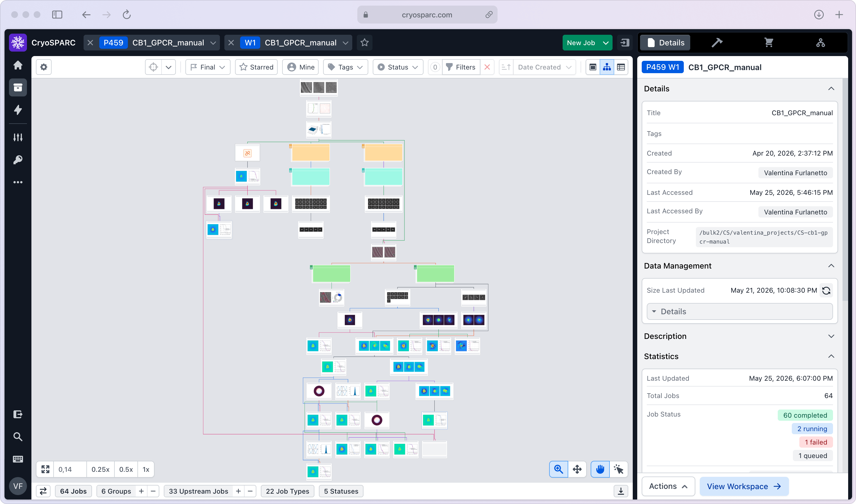Download the tree view image
856x504 pixels.
tap(620, 491)
